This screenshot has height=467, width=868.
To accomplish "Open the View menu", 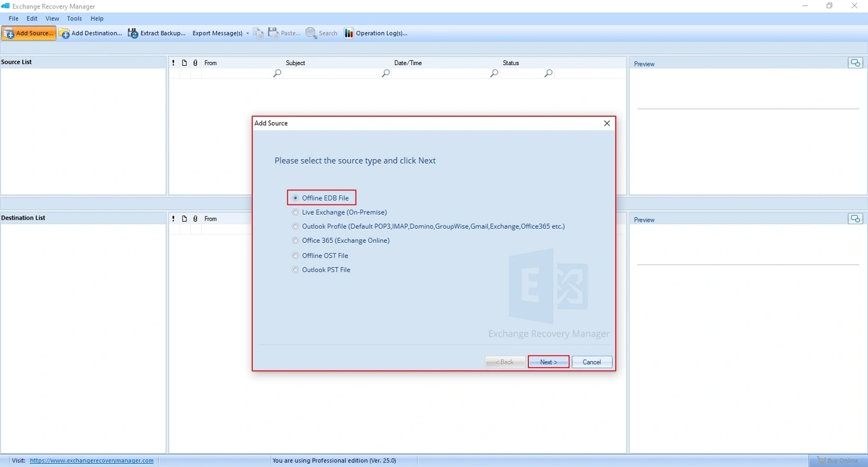I will click(52, 19).
